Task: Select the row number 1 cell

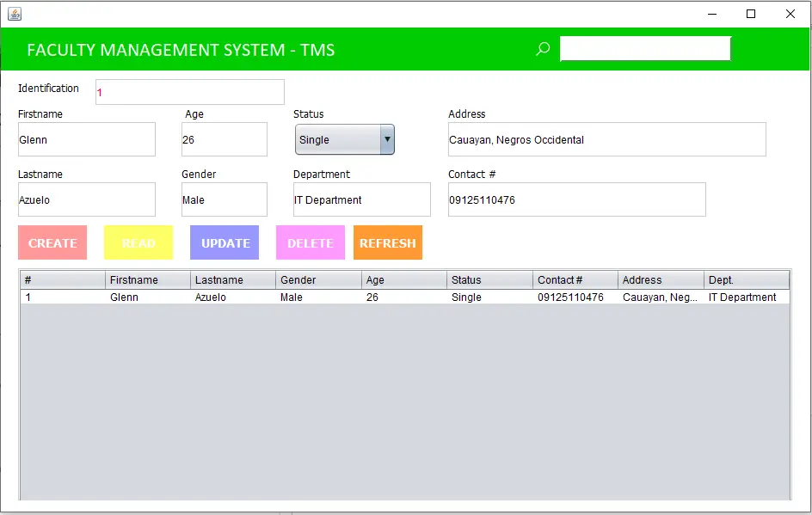Action: 63,297
